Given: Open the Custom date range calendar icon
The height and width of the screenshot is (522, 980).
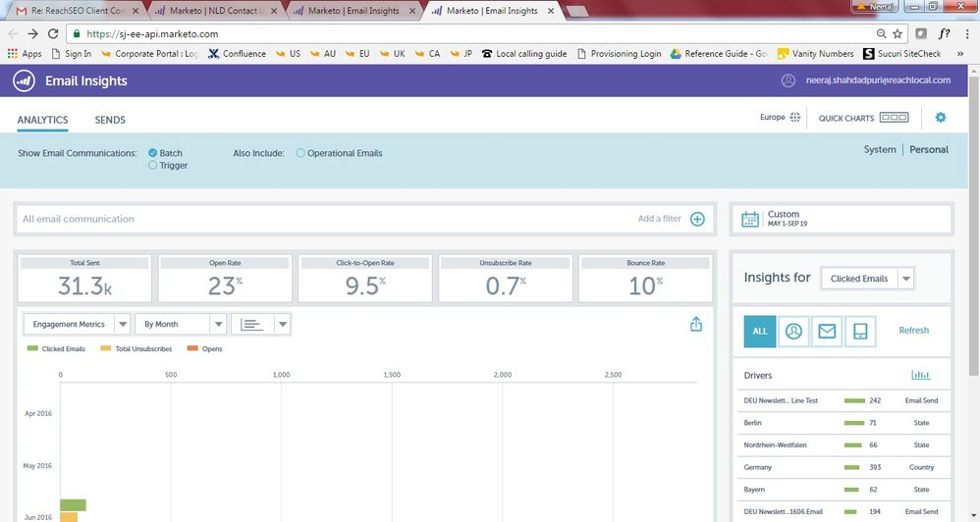Looking at the screenshot, I should (750, 219).
